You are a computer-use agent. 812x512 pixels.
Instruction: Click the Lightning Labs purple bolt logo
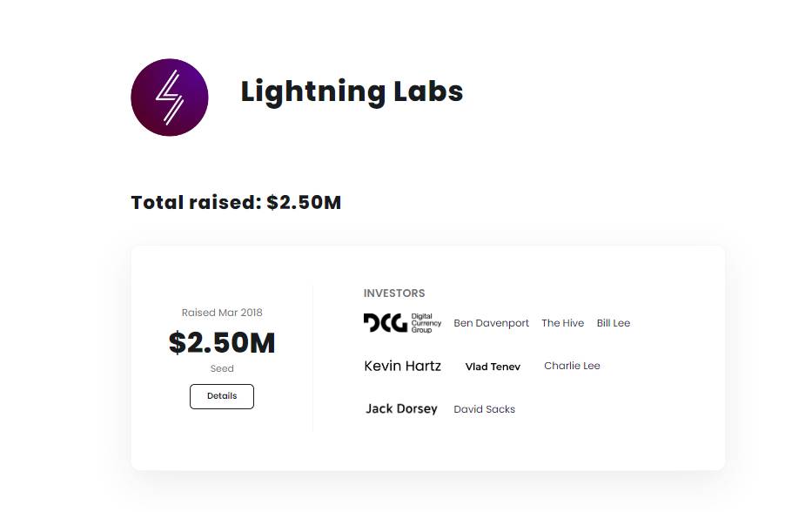(170, 98)
